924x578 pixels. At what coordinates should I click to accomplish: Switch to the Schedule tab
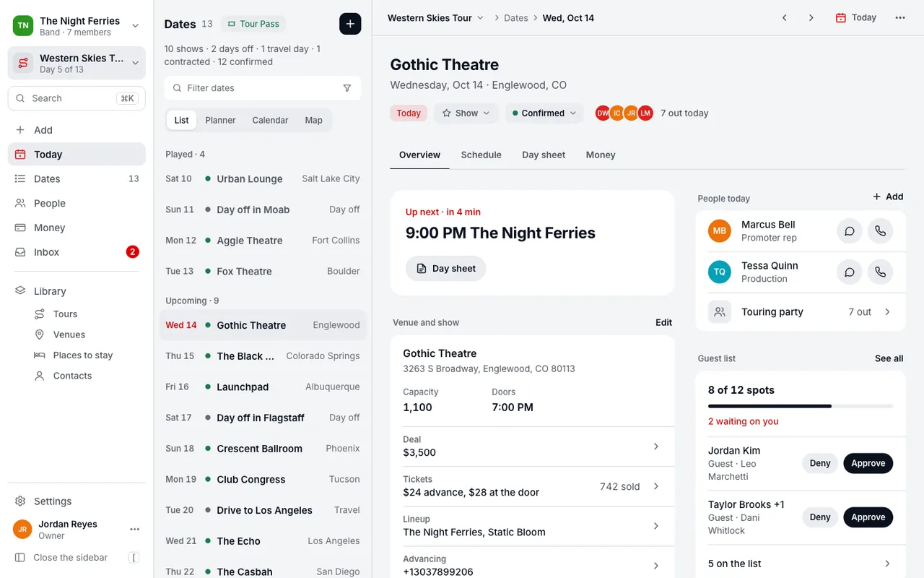point(481,155)
